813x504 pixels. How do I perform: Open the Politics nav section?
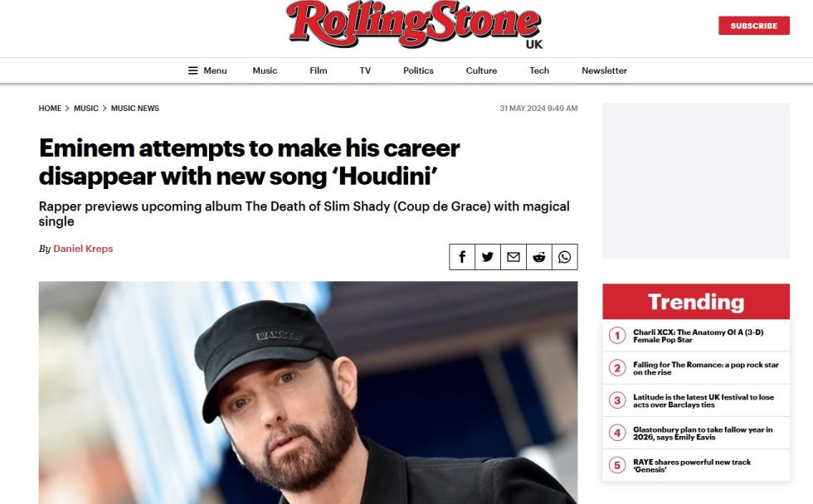click(x=418, y=70)
